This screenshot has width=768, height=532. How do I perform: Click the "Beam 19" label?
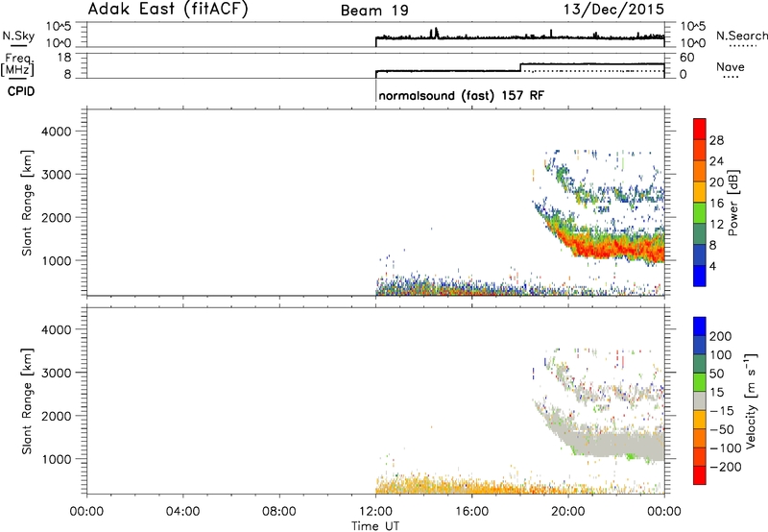[x=374, y=11]
